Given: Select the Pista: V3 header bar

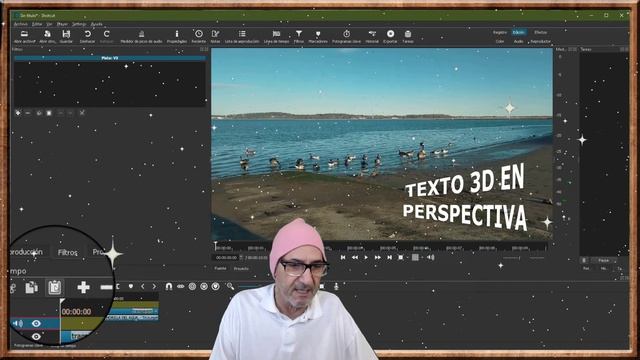Looking at the screenshot, I should coord(109,58).
